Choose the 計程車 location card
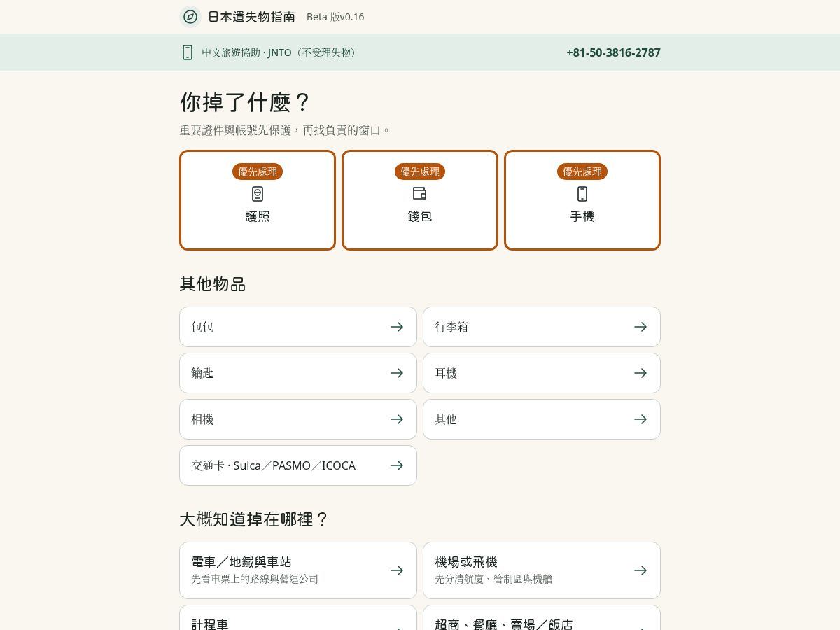840x630 pixels. click(298, 618)
